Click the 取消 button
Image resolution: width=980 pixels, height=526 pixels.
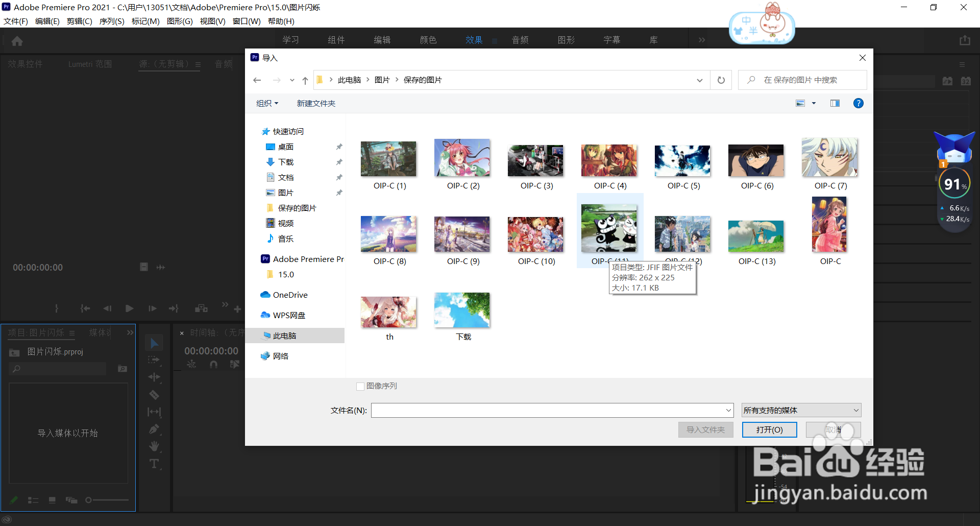tap(834, 429)
